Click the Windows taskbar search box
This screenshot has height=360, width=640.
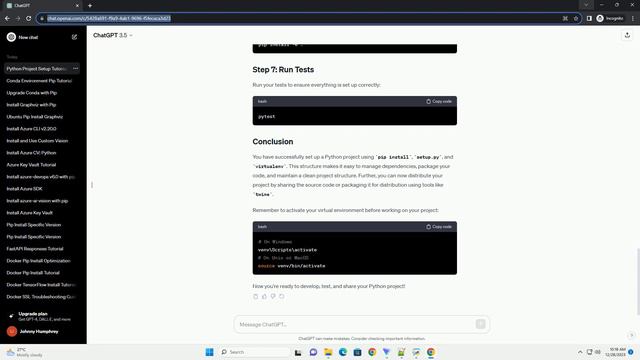(x=254, y=352)
